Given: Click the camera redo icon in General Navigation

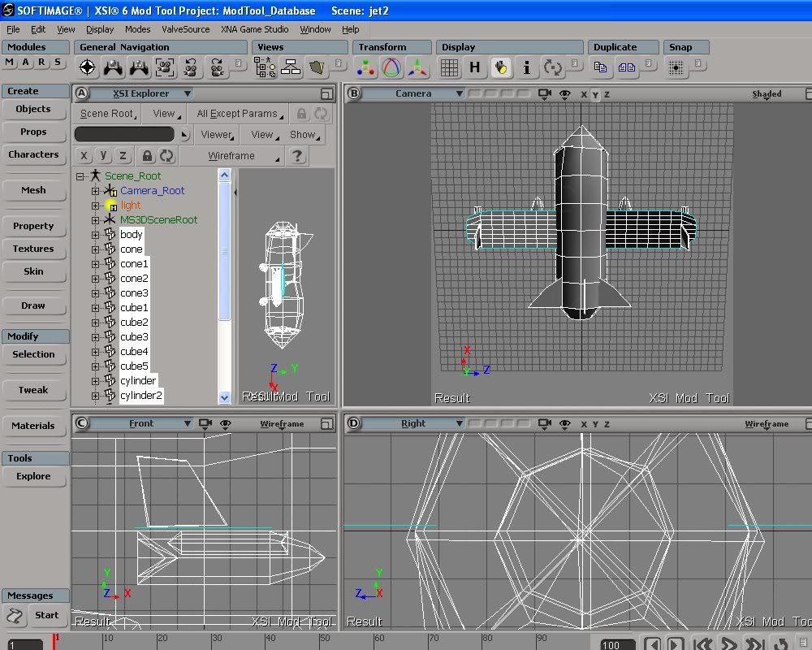Looking at the screenshot, I should point(217,67).
